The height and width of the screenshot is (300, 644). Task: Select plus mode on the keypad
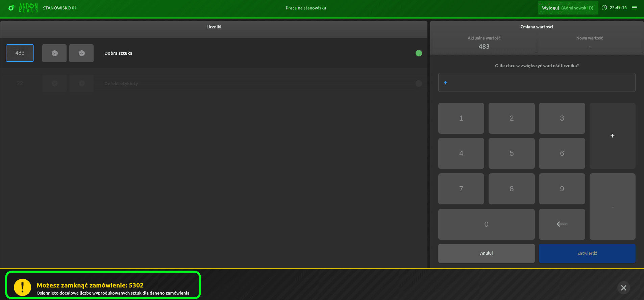coord(612,136)
